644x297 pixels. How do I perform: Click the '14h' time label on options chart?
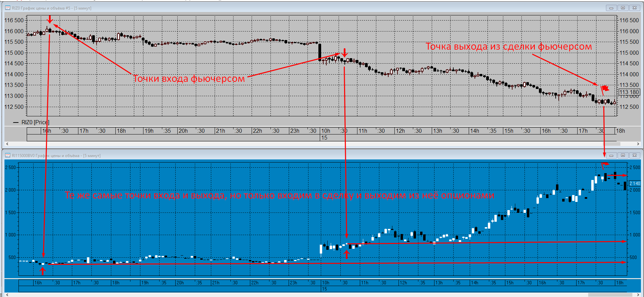(475, 283)
